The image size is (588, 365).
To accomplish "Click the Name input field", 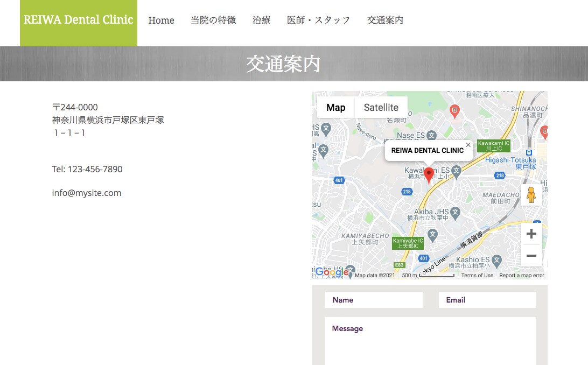I will point(374,300).
